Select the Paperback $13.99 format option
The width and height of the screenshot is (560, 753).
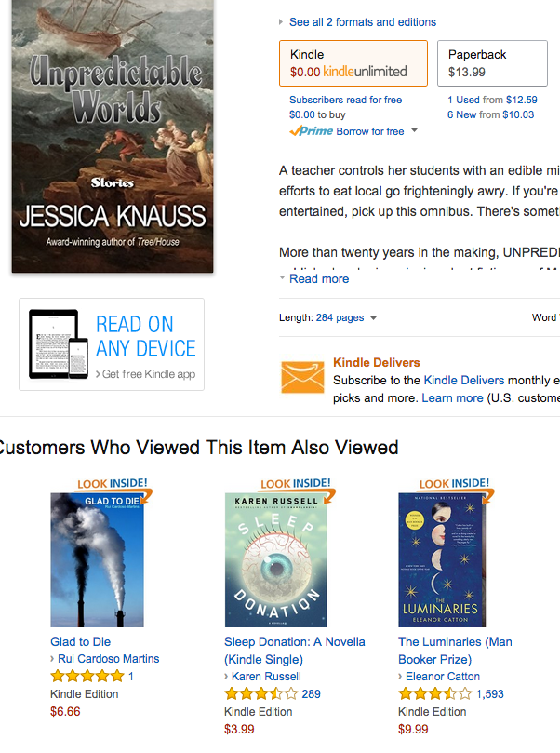coord(492,63)
